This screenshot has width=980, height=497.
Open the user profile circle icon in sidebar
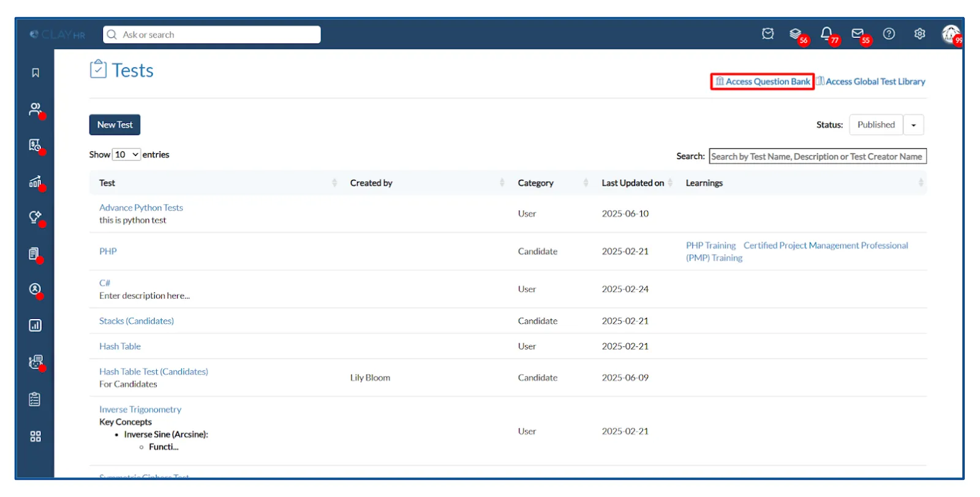click(36, 290)
